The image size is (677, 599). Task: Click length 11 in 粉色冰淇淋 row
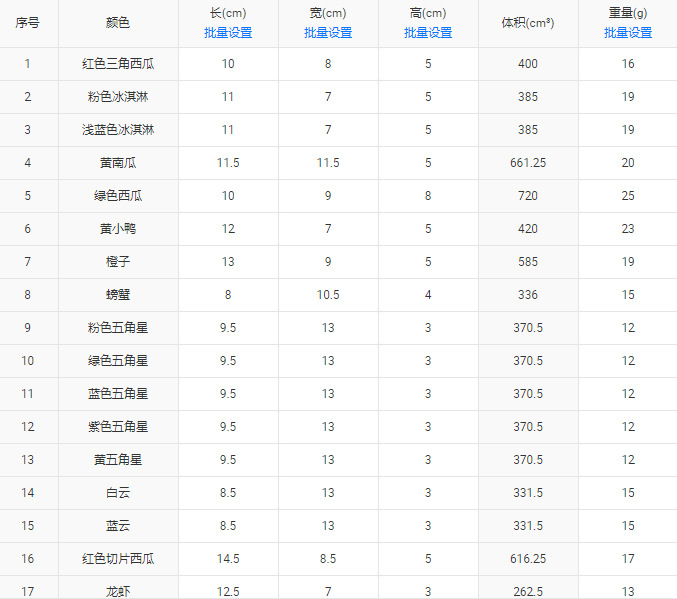coord(228,97)
